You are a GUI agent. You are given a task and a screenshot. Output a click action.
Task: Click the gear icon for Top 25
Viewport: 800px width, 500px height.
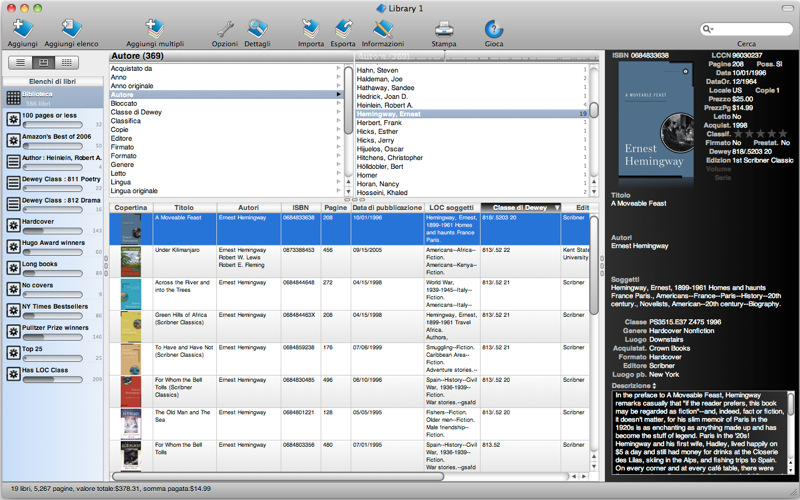13,353
